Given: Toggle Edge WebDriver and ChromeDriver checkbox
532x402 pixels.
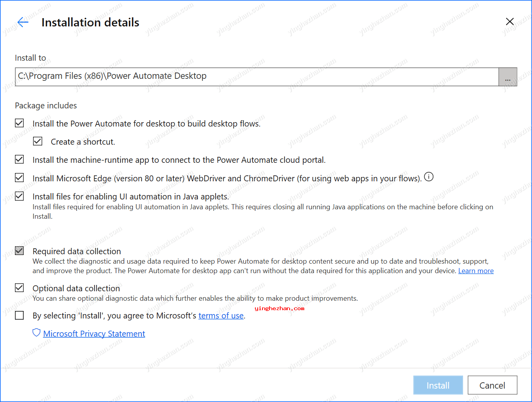Looking at the screenshot, I should 19,178.
